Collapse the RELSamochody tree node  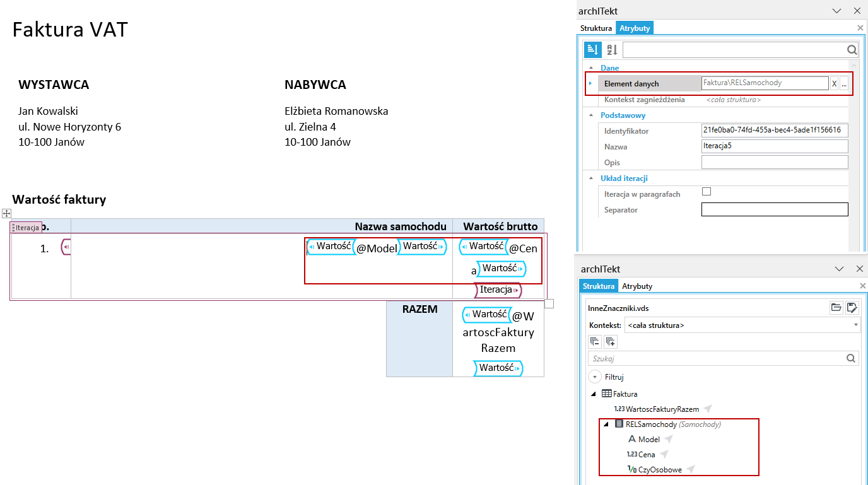coord(606,424)
